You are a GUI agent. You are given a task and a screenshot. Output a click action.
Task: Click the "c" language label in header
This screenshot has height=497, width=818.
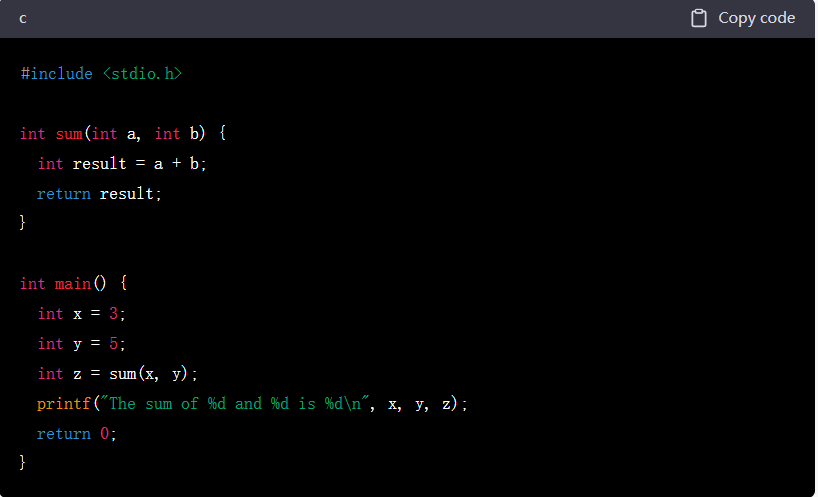[23, 19]
